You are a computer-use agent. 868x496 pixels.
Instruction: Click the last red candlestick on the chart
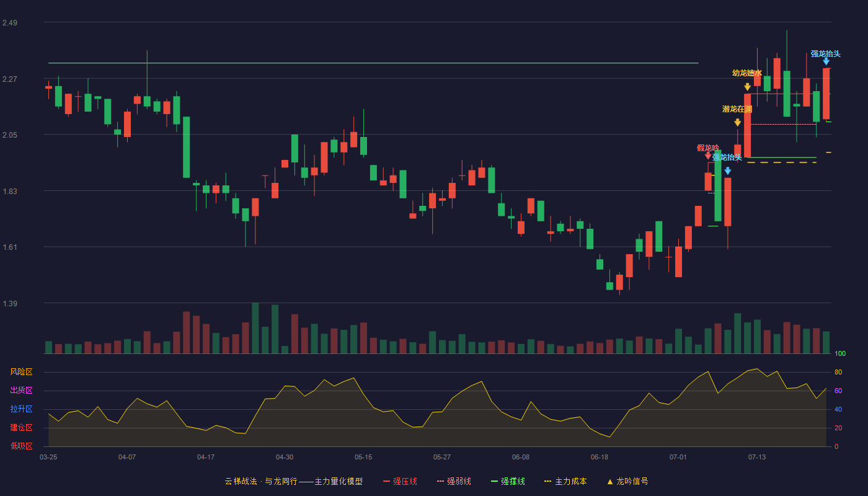tap(826, 94)
